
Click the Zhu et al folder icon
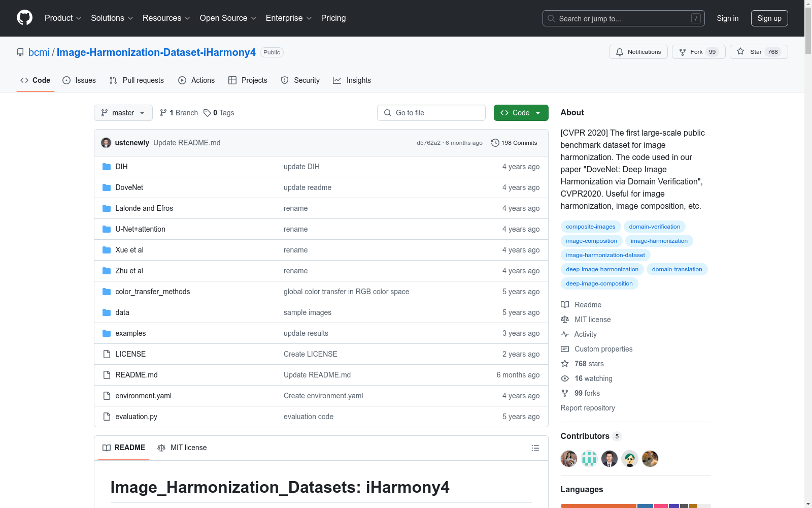[107, 271]
